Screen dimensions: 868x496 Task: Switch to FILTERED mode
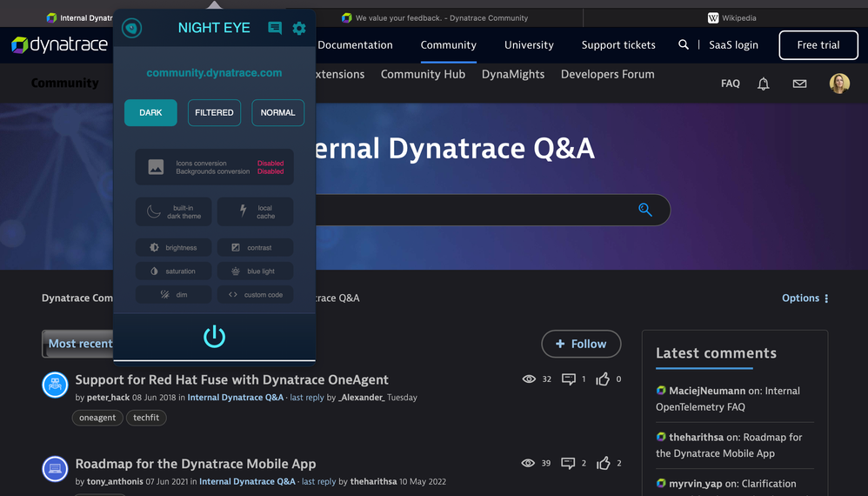[x=214, y=112]
